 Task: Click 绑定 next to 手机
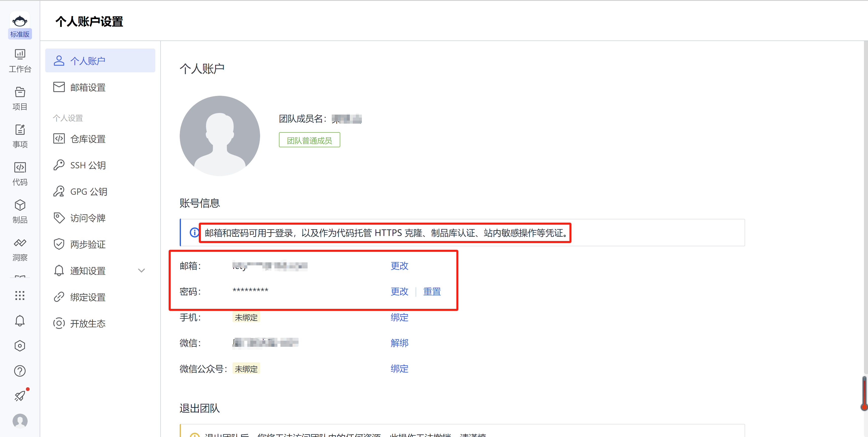click(x=399, y=317)
